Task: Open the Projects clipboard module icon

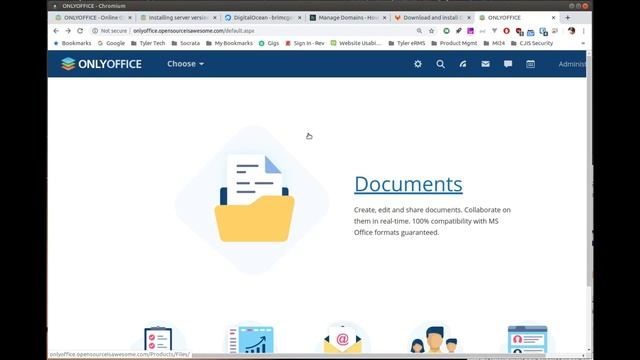Action: pos(158,339)
